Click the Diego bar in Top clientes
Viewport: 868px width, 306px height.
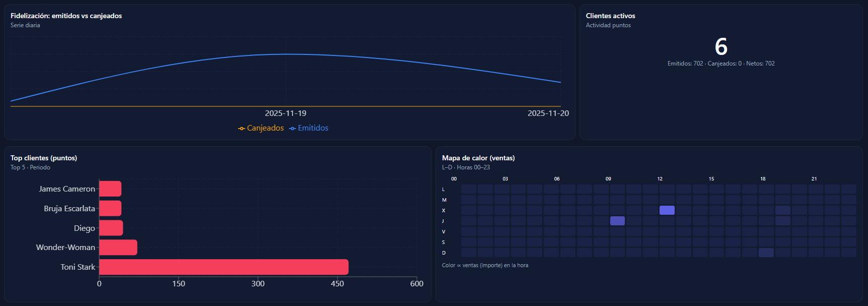tap(111, 228)
